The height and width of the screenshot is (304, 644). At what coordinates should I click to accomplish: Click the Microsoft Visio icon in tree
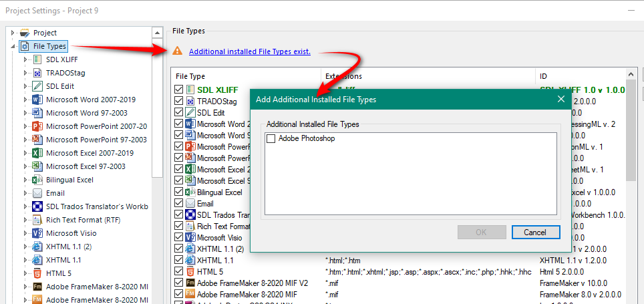[37, 233]
